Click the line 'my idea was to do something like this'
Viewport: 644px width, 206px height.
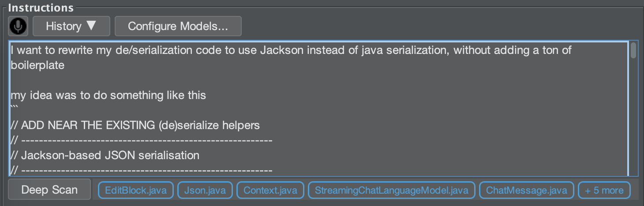pos(108,95)
